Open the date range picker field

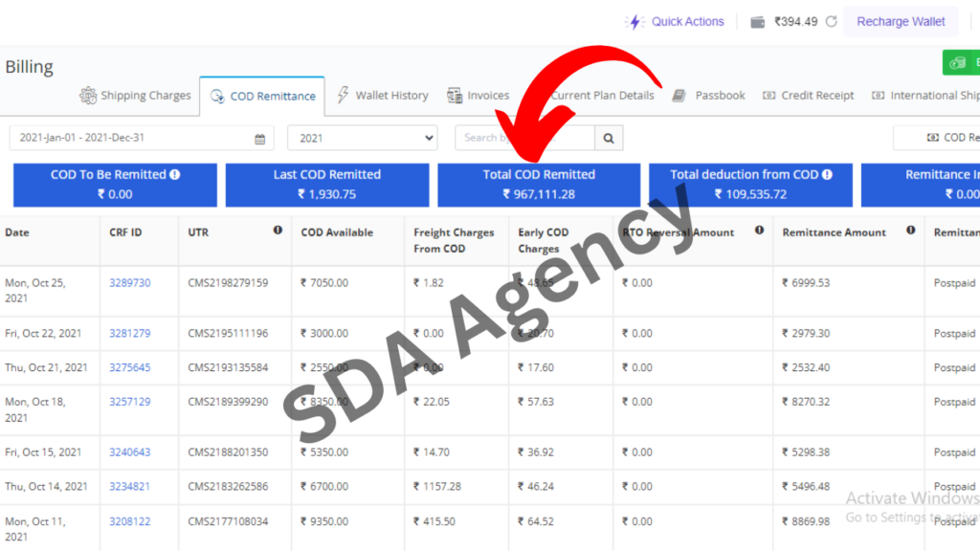(134, 138)
